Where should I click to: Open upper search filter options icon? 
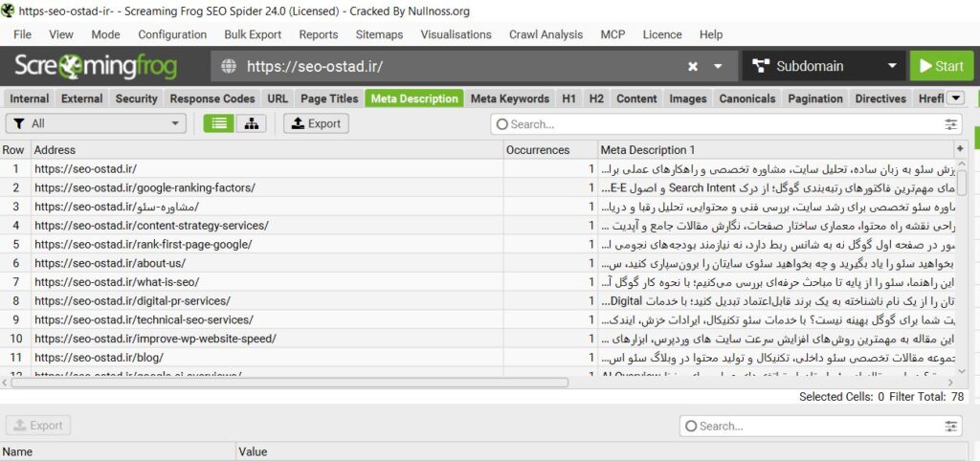coord(950,124)
